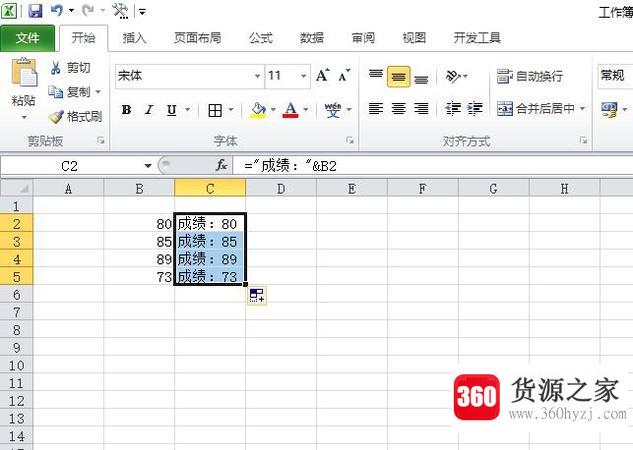The height and width of the screenshot is (450, 633).
Task: Click the insert function fx icon
Action: click(221, 165)
